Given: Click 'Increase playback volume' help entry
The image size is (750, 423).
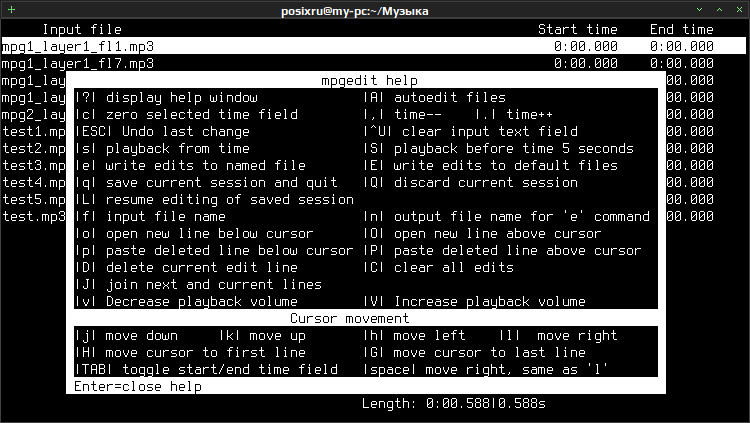Looking at the screenshot, I should click(474, 301).
